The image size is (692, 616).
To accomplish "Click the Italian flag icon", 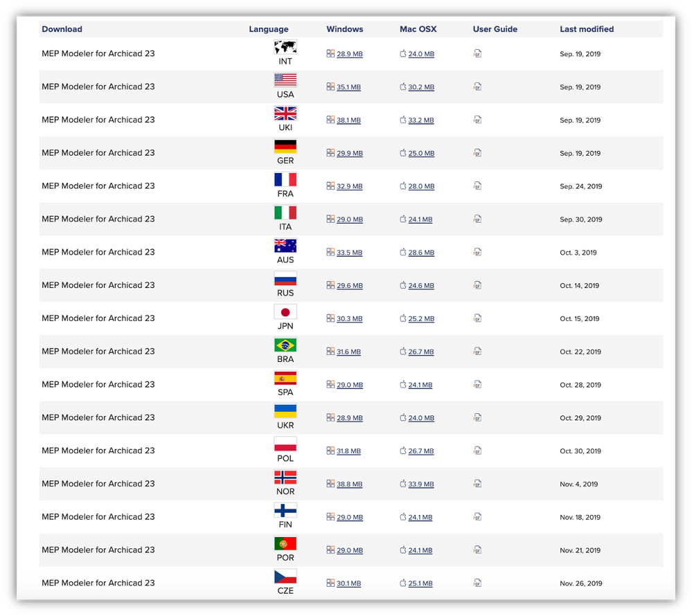I will [x=285, y=212].
